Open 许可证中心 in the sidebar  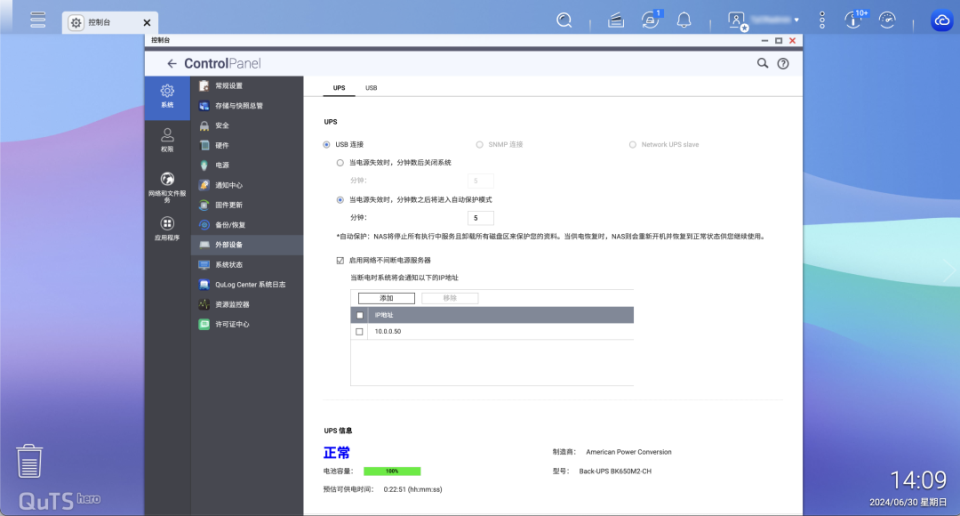(x=247, y=324)
